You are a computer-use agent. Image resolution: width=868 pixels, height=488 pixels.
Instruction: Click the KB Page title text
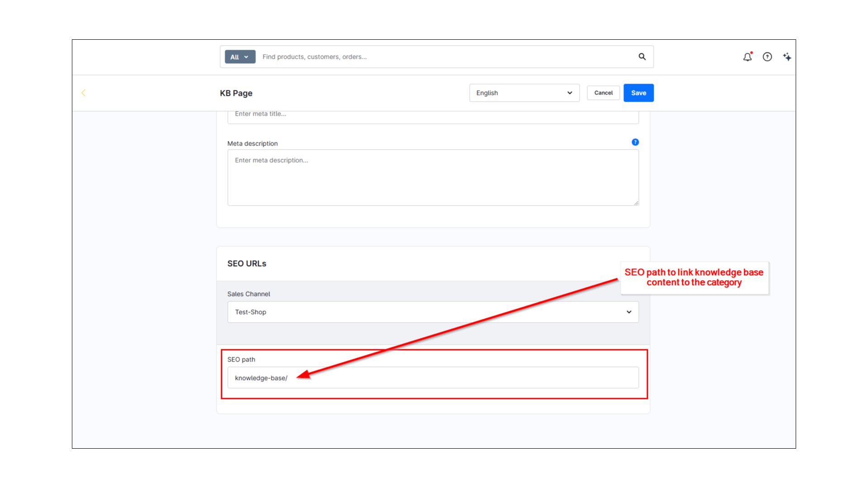tap(236, 93)
